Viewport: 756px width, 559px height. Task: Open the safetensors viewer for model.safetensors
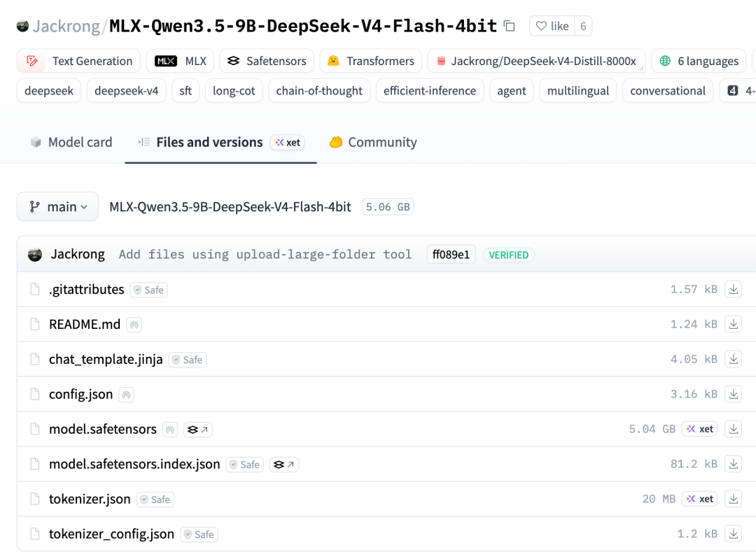[197, 430]
